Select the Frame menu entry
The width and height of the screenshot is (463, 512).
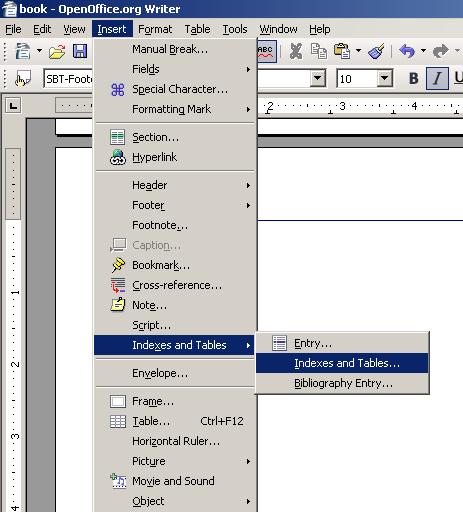pyautogui.click(x=175, y=401)
